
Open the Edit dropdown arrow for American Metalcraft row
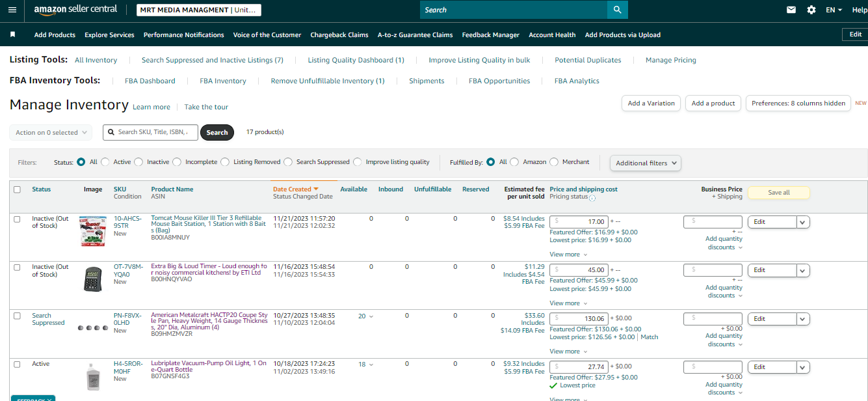pos(804,319)
